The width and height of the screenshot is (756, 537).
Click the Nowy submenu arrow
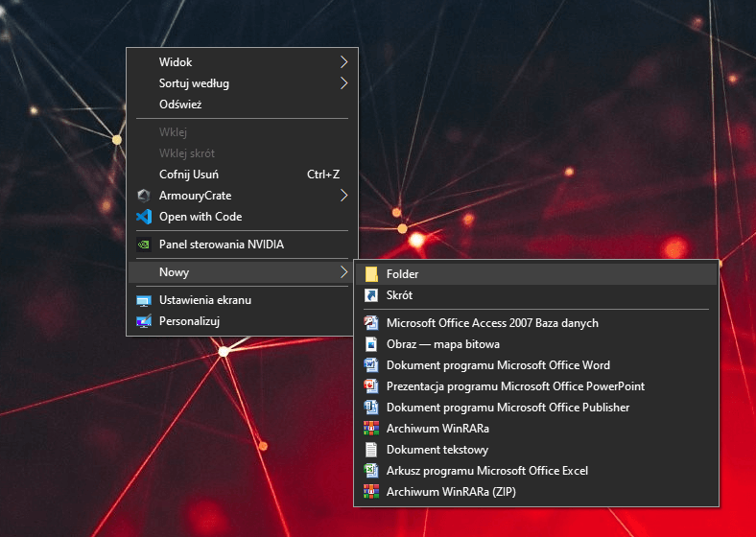[x=343, y=272]
